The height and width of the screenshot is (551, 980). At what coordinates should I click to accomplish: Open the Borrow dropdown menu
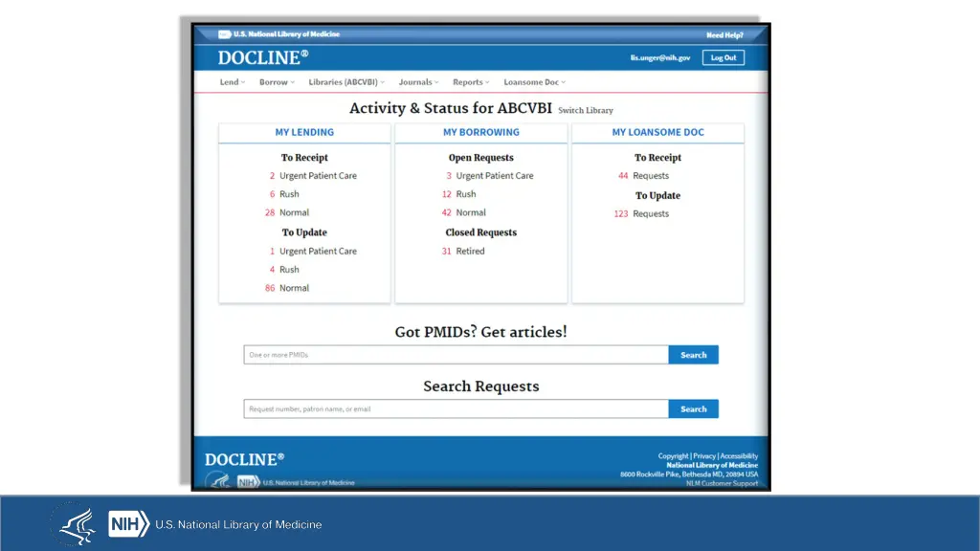(278, 82)
